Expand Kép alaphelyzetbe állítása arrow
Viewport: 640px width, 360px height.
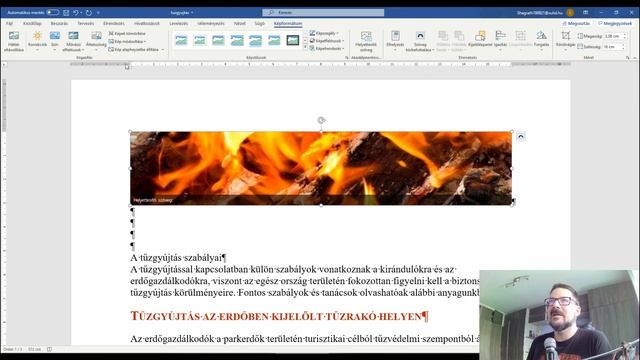[x=163, y=49]
